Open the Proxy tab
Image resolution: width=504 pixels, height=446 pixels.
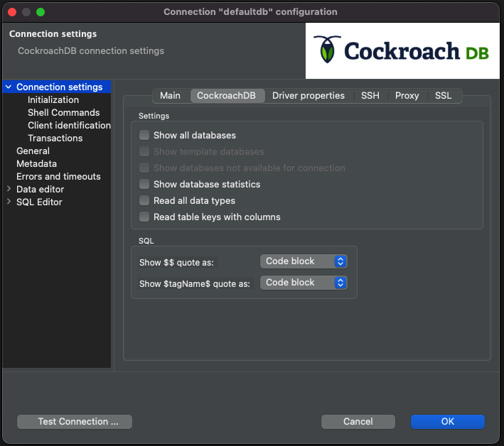point(407,96)
